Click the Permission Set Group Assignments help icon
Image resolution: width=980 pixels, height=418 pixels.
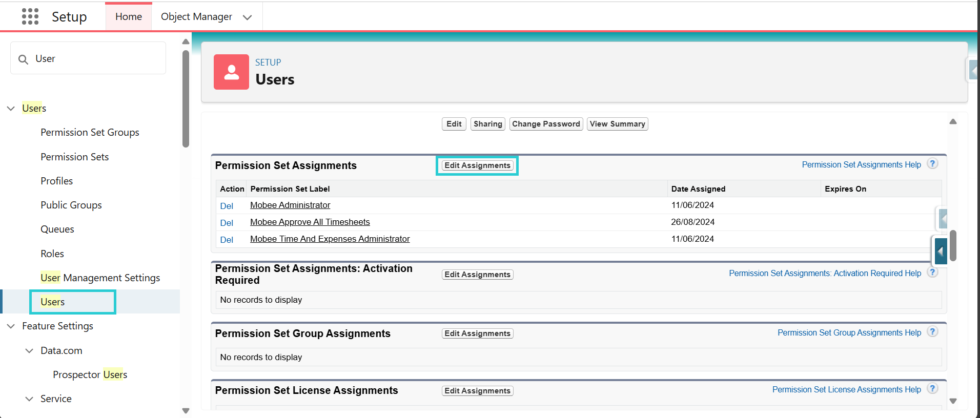pos(933,332)
